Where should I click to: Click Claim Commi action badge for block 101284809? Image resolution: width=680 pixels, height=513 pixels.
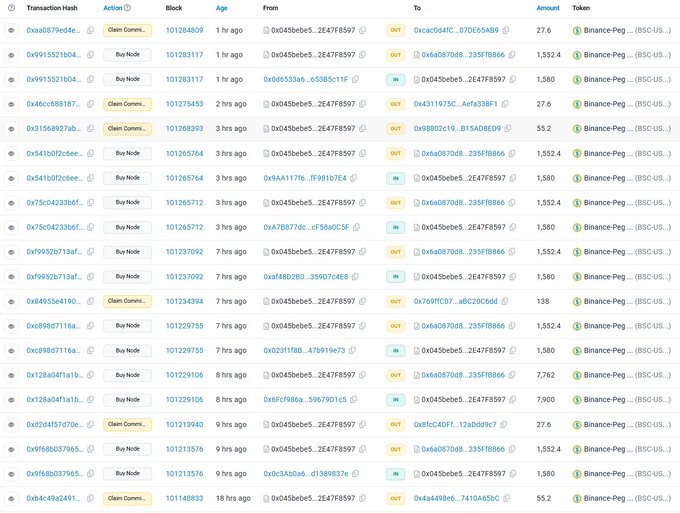[x=128, y=30]
